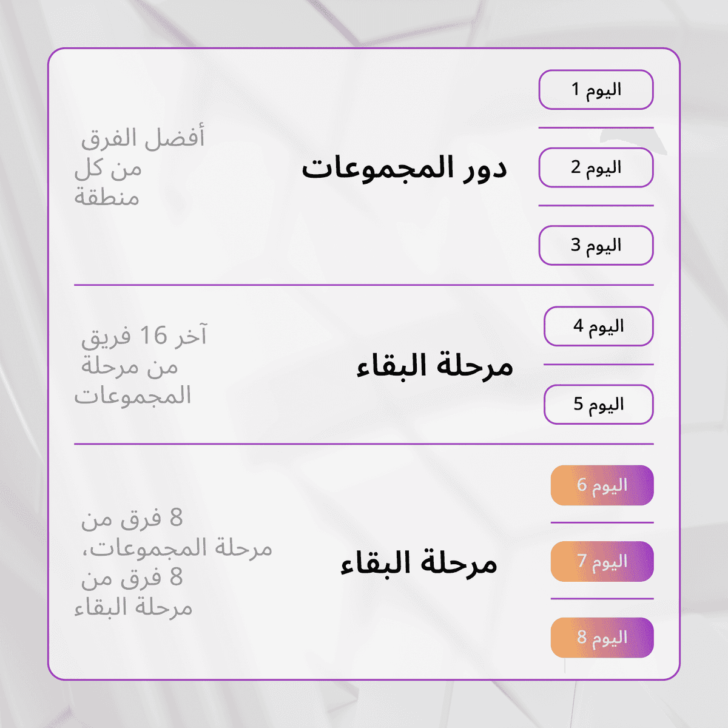
Task: Click the gradient اليوم 6 button
Action: pyautogui.click(x=602, y=485)
